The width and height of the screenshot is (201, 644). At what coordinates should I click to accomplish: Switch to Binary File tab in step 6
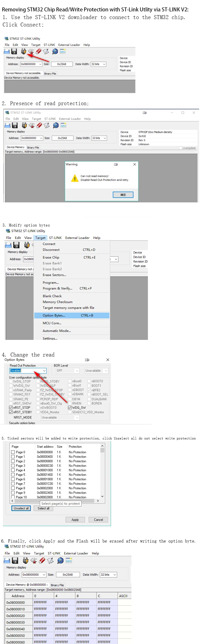(57, 585)
